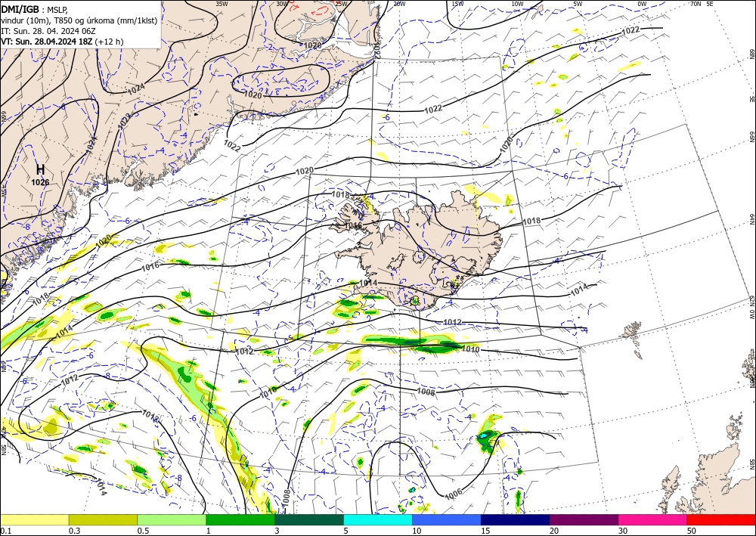Viewport: 756px width, 536px height.
Task: Click the navy 15–20 legend swatch
Action: (x=516, y=519)
